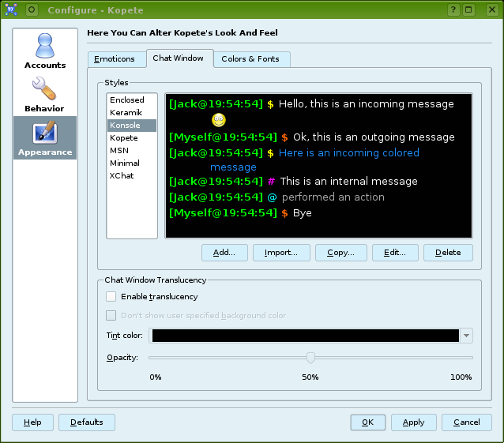Delete the selected chat style
504x443 pixels.
(448, 253)
